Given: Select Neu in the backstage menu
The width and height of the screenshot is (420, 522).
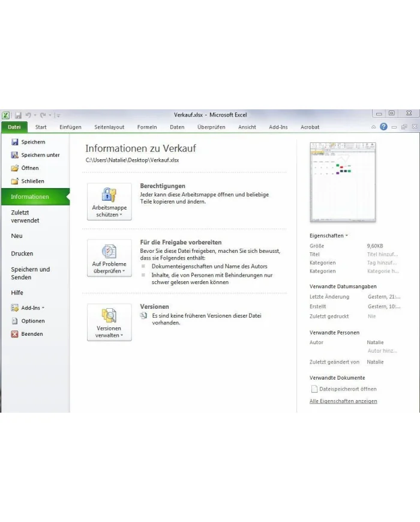Looking at the screenshot, I should coord(17,235).
